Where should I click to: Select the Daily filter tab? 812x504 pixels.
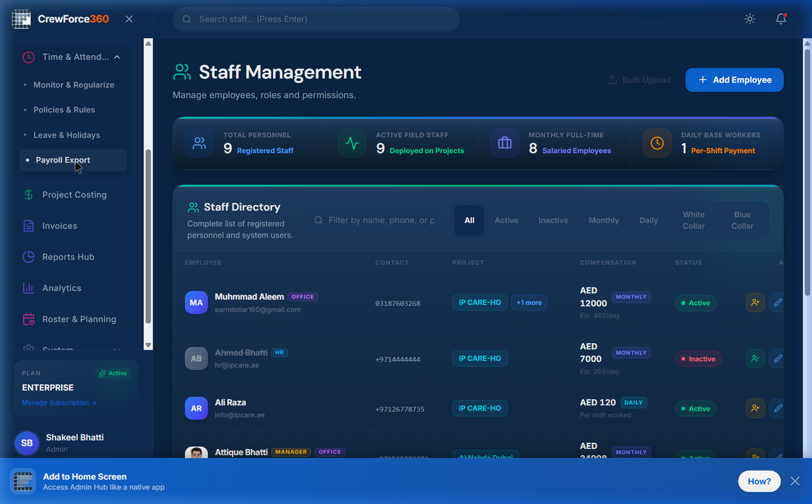pos(649,220)
